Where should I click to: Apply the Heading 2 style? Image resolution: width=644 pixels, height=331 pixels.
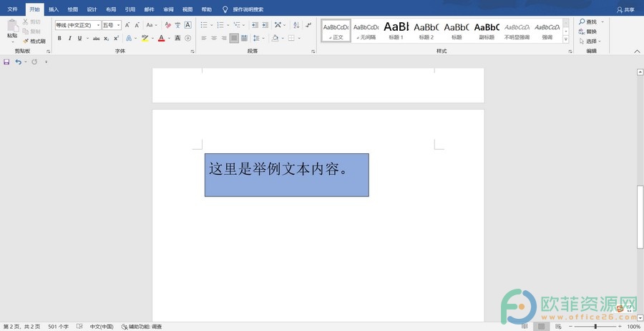(x=426, y=30)
